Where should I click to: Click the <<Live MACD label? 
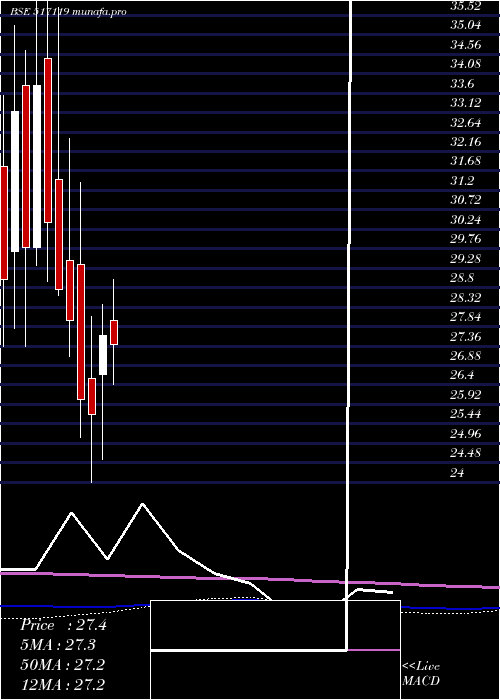click(421, 674)
